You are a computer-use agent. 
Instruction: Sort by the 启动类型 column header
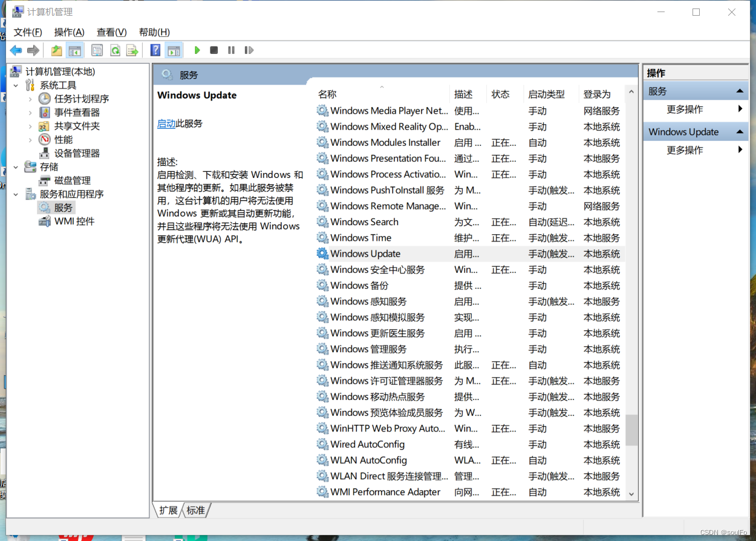(552, 94)
